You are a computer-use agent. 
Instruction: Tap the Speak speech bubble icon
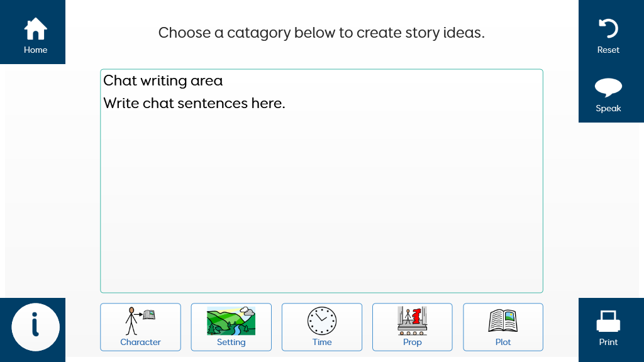608,87
